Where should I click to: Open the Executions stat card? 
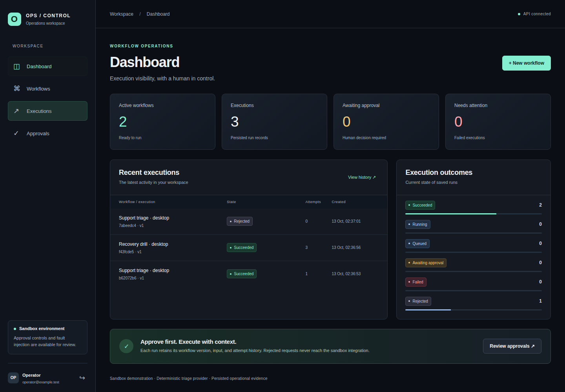pos(274,122)
